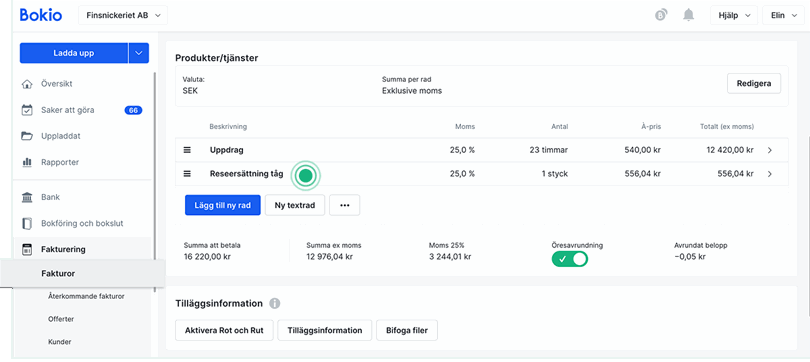The image size is (810, 362).
Task: Click the info icon beside Tilläggsinformation heading
Action: click(x=275, y=304)
